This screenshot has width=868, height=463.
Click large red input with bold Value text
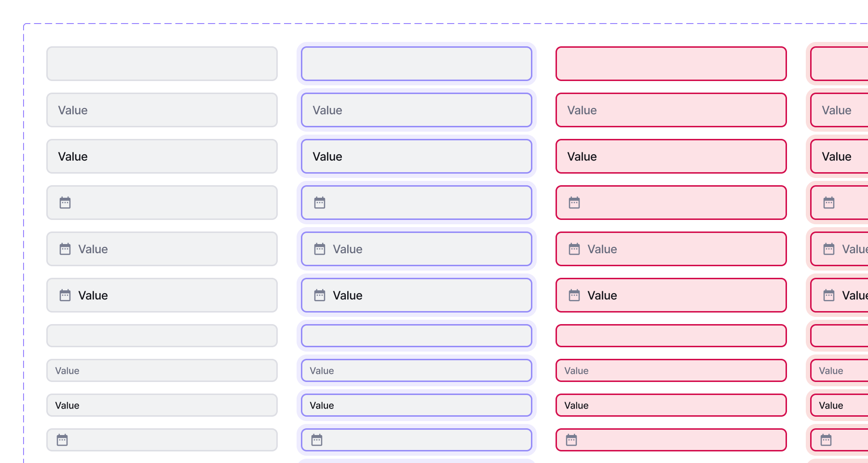(671, 156)
